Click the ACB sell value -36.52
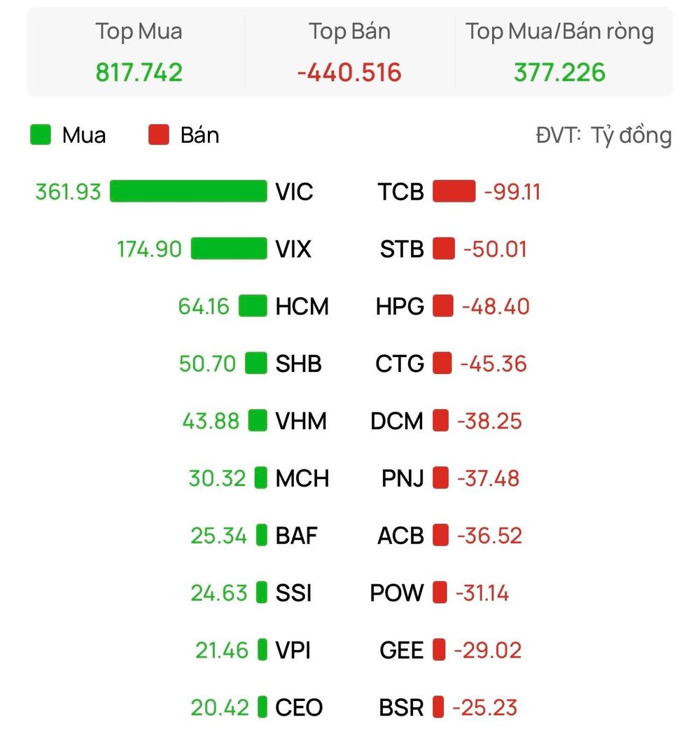 (490, 536)
